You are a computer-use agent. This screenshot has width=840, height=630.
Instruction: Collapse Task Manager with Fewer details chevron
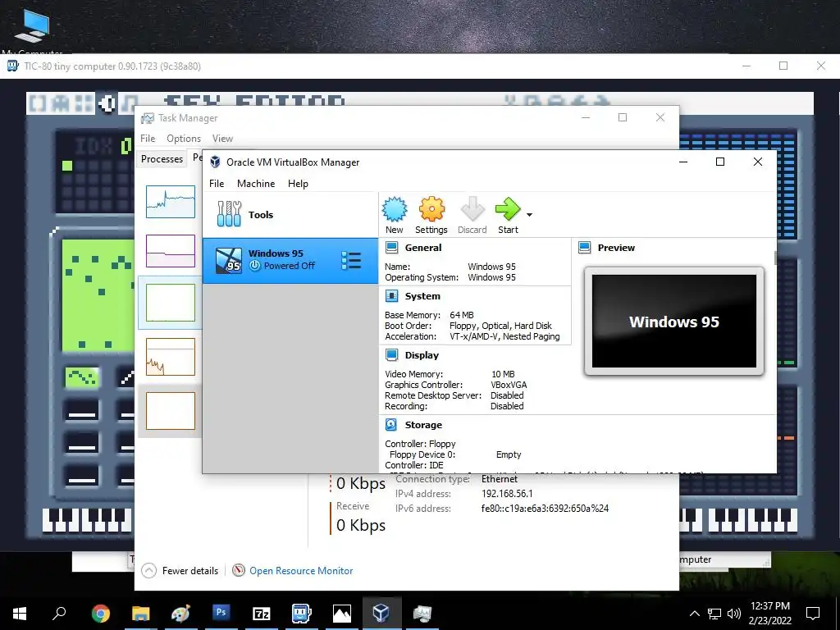pos(148,571)
